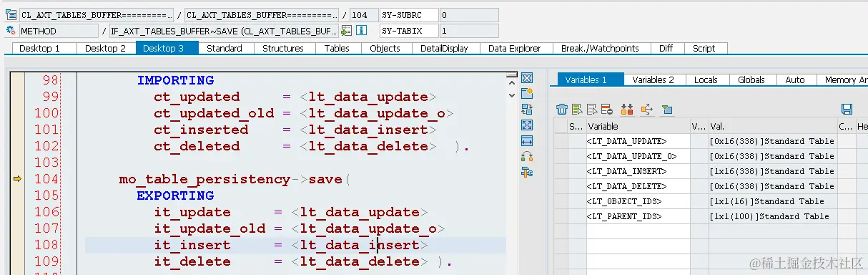Viewport: 868px width, 275px height.
Task: Click value [1x16(338)]Standard Table
Action: click(x=772, y=171)
